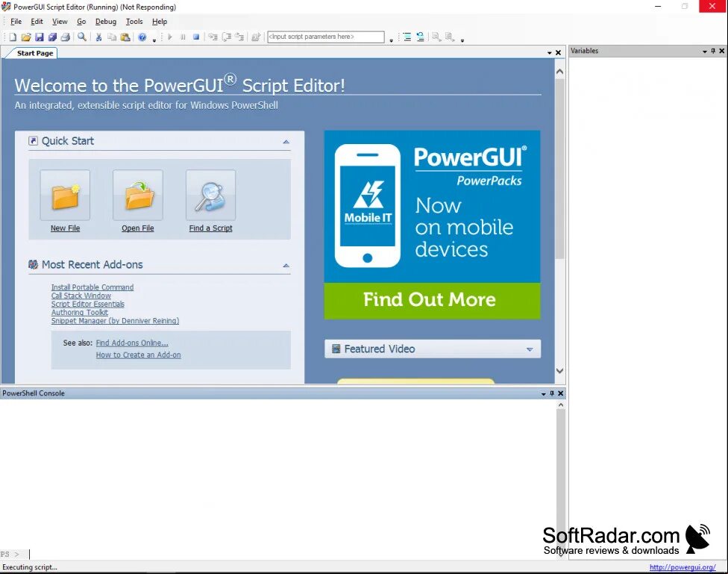This screenshot has width=728, height=574.
Task: Click How to Create an Add-on link
Action: [x=138, y=355]
